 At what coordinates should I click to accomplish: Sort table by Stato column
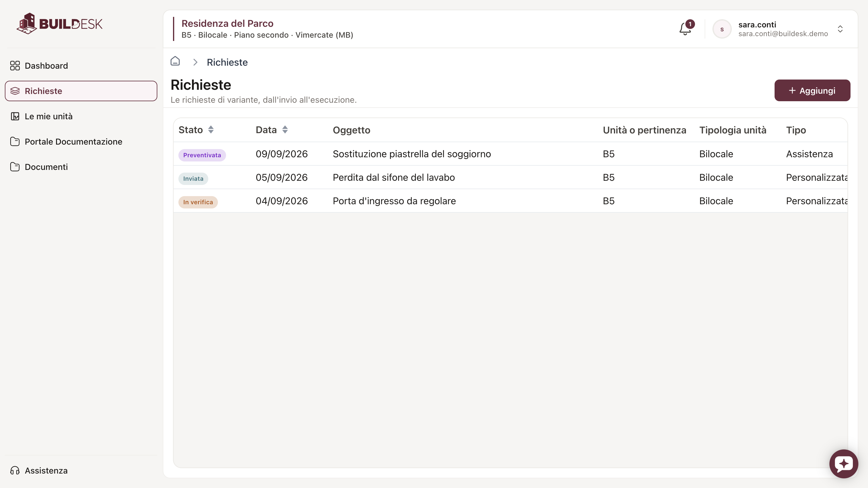coord(211,130)
